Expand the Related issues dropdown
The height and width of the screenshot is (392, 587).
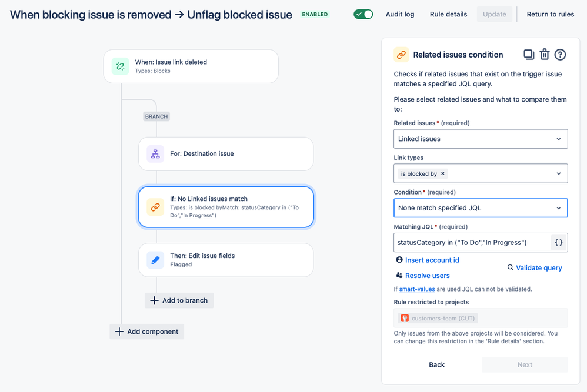click(x=481, y=139)
